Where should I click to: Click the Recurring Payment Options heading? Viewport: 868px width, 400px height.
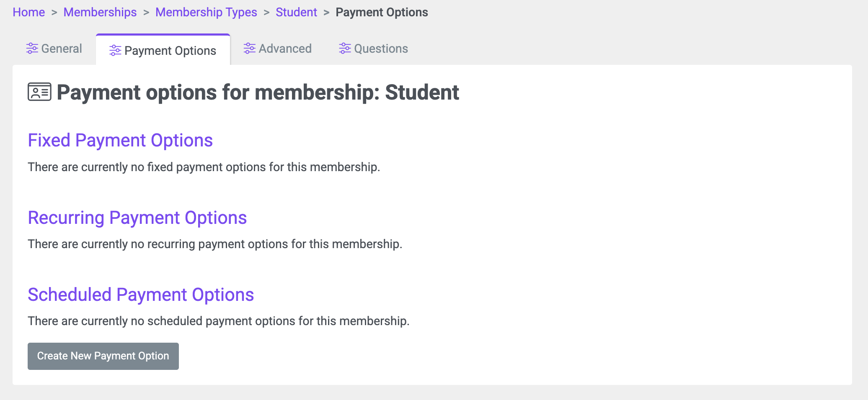click(x=137, y=218)
